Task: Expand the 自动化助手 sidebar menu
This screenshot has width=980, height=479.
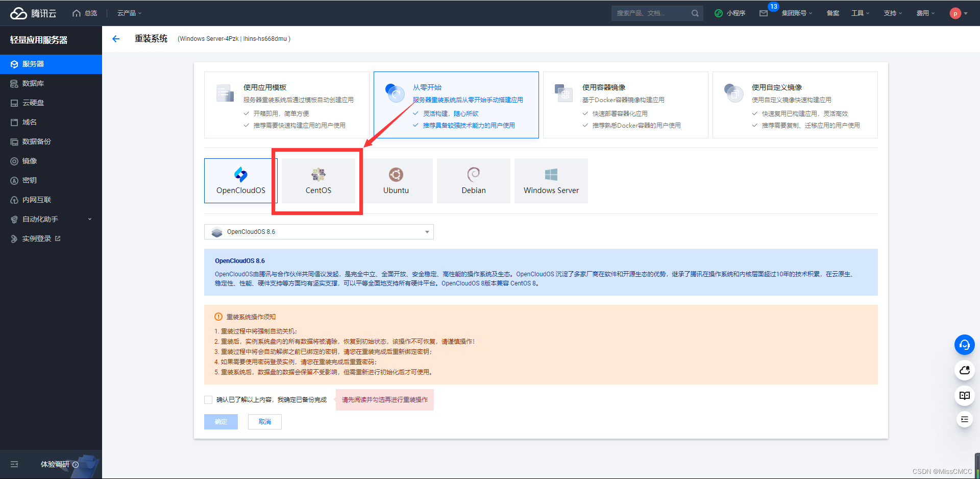Action: click(x=51, y=220)
